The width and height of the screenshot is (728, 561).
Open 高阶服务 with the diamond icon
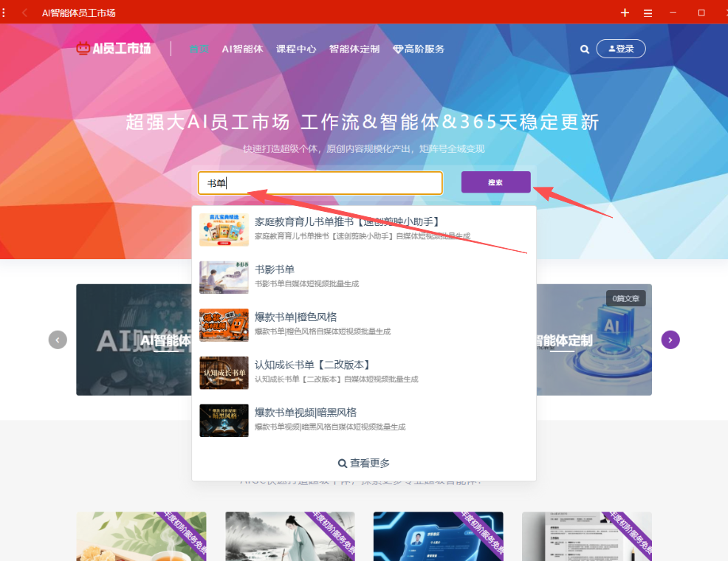(419, 49)
